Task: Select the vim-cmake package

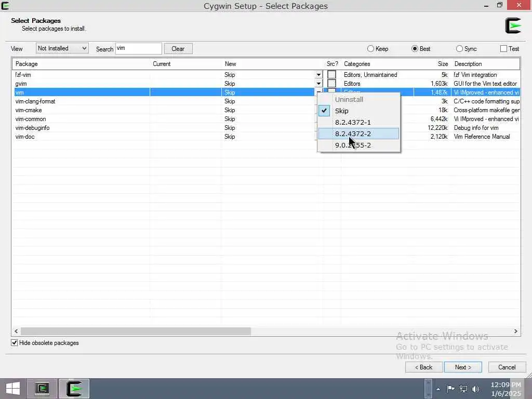Action: click(x=29, y=110)
